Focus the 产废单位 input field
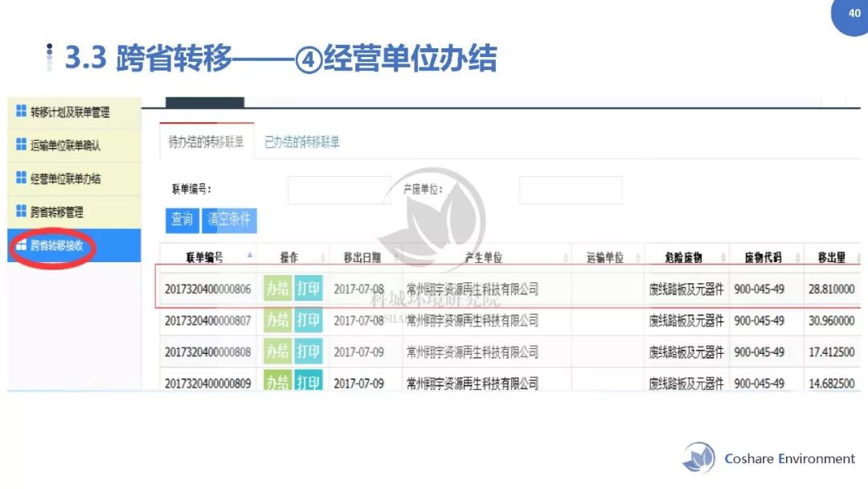The width and height of the screenshot is (868, 489). (570, 191)
